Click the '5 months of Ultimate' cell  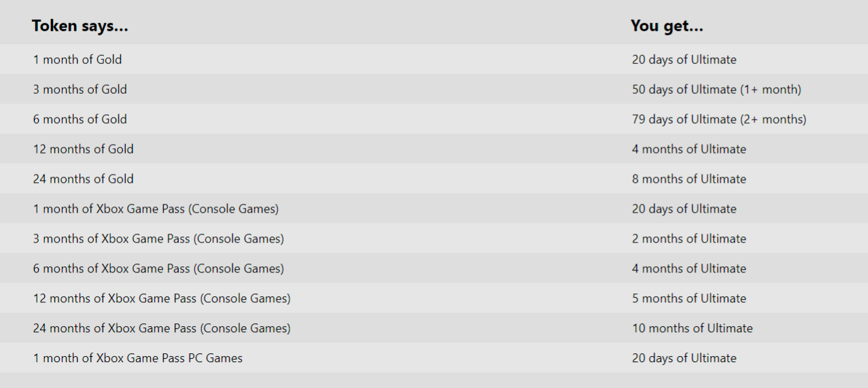click(x=689, y=298)
